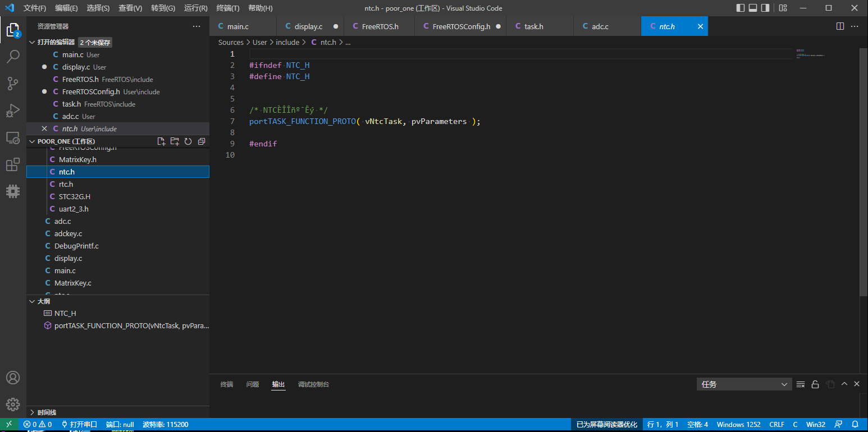Go to line and column indicator
Viewport: 868px width, 432px height.
pos(663,425)
